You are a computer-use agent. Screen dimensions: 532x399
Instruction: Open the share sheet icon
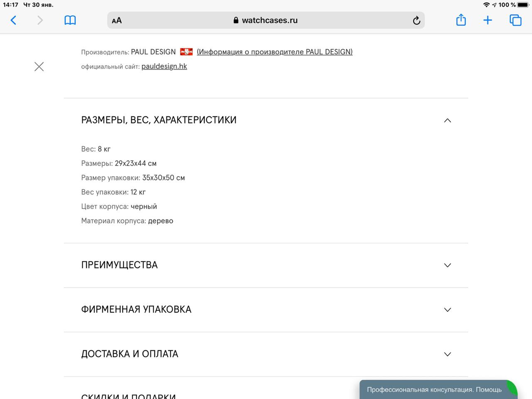(x=461, y=20)
